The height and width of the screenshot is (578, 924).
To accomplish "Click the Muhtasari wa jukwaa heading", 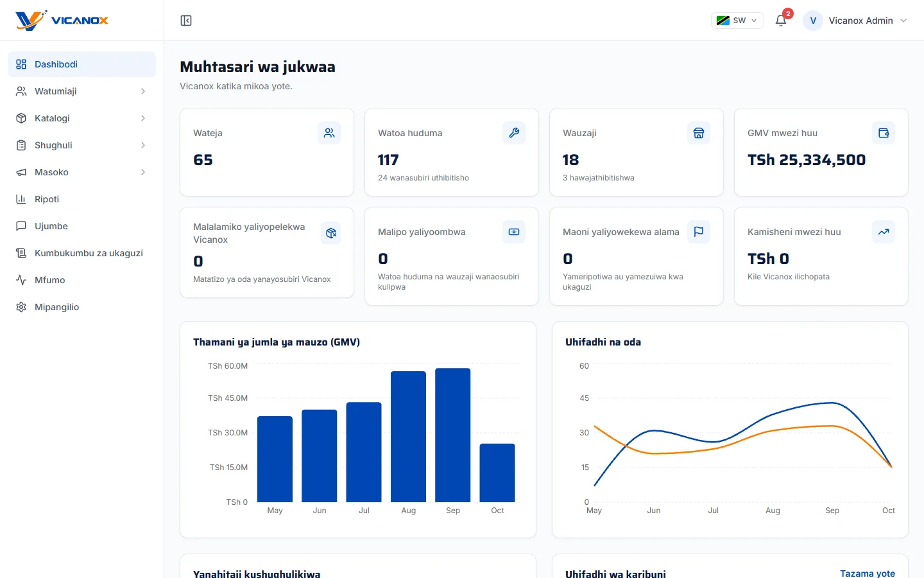I will click(257, 67).
